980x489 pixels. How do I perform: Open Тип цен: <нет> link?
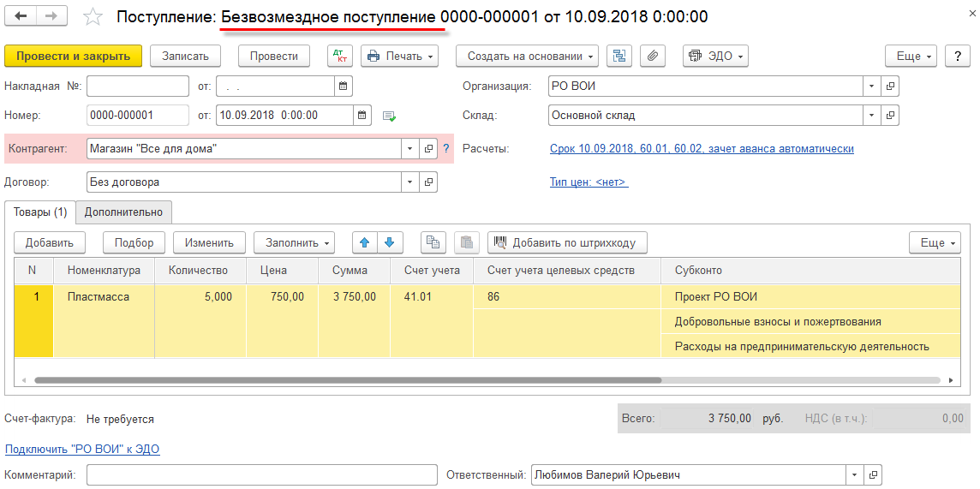pyautogui.click(x=589, y=182)
